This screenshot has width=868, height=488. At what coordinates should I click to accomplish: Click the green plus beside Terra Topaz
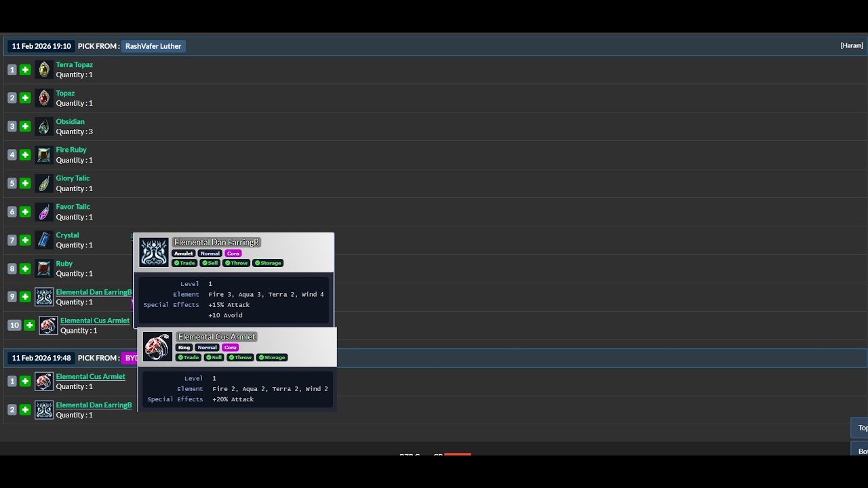25,70
